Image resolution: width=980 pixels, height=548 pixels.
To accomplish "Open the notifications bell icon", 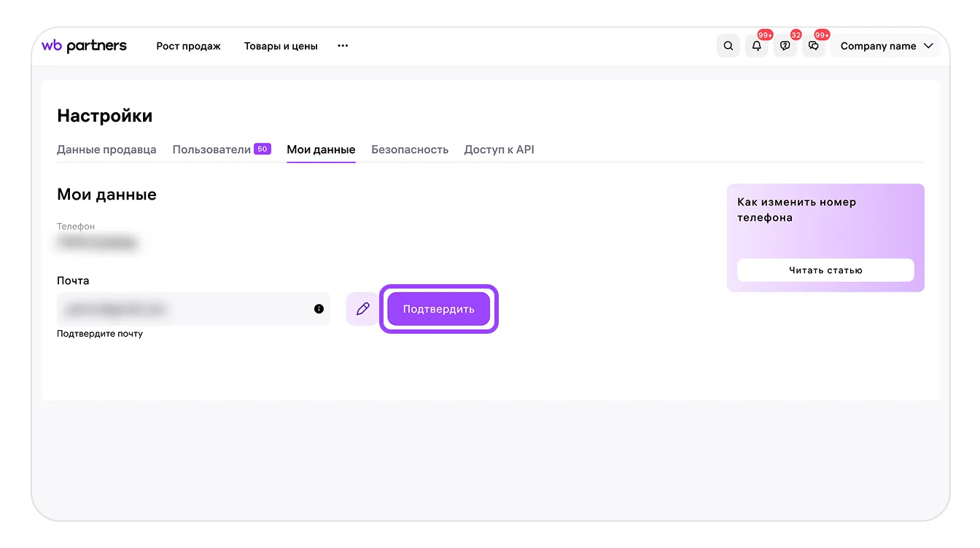I will pyautogui.click(x=757, y=46).
